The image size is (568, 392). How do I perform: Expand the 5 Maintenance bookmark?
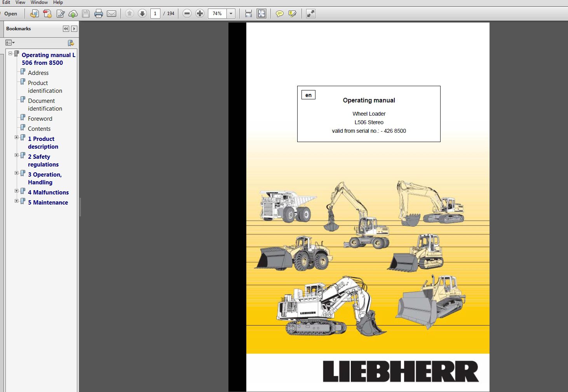[17, 201]
